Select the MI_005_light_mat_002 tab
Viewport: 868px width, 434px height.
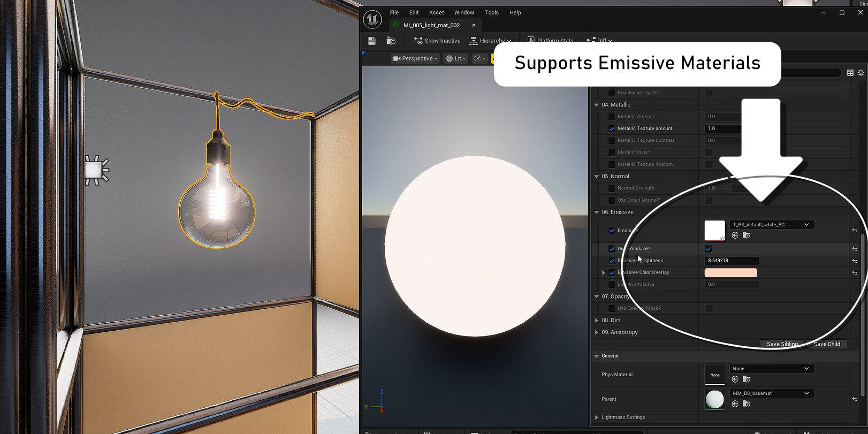point(431,25)
